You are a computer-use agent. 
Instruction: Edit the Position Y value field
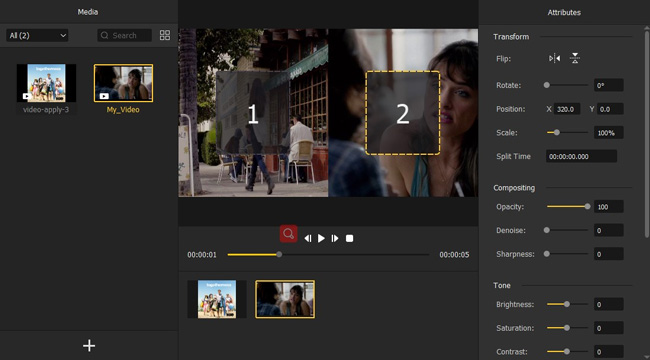pos(611,109)
